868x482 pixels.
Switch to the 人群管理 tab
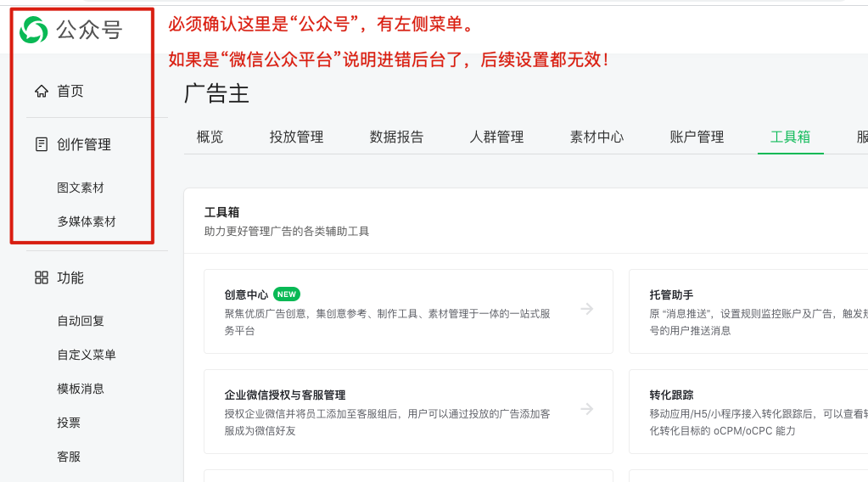click(x=496, y=137)
